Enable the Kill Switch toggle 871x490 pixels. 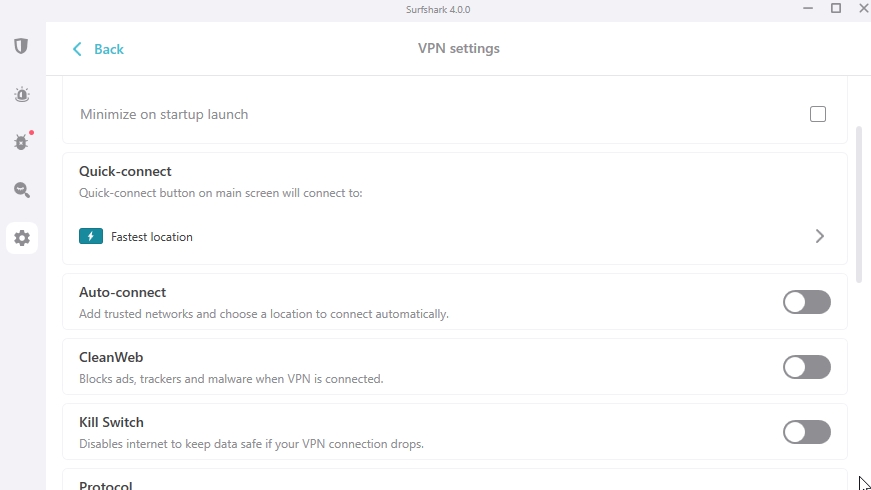click(806, 432)
